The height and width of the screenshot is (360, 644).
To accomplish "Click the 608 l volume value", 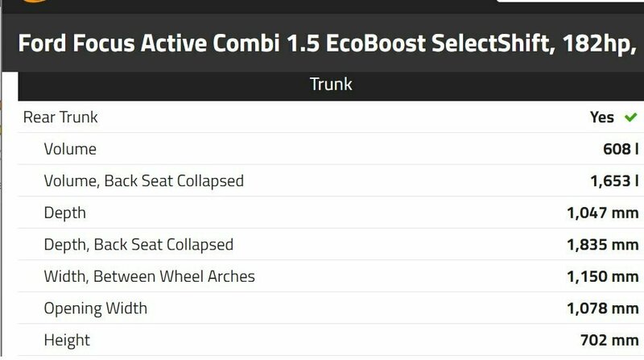I will [x=614, y=149].
